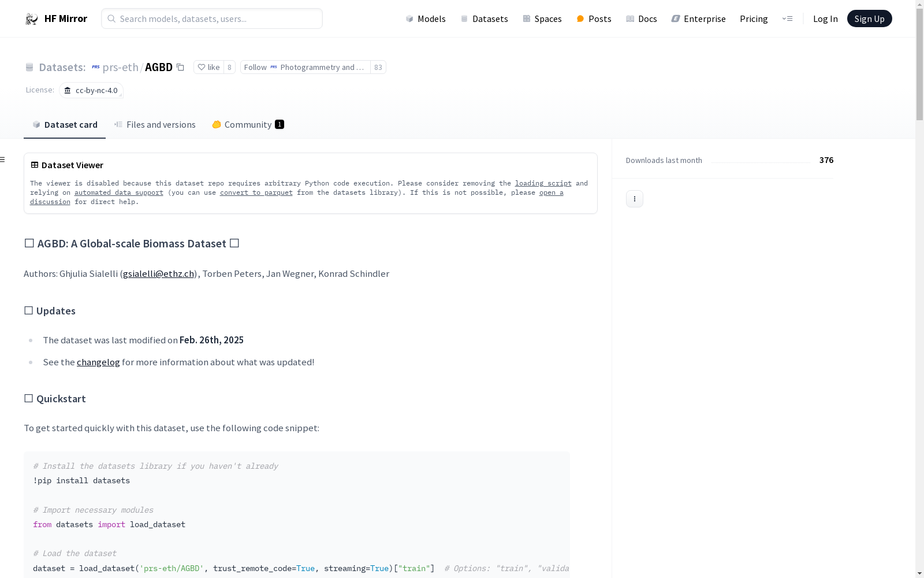Click the AGBD: A Global-scale Biomass Dataset heading
924x578 pixels.
132,243
